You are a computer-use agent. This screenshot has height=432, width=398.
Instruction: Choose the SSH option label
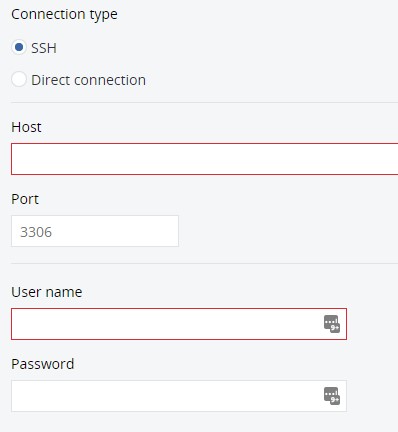click(44, 48)
